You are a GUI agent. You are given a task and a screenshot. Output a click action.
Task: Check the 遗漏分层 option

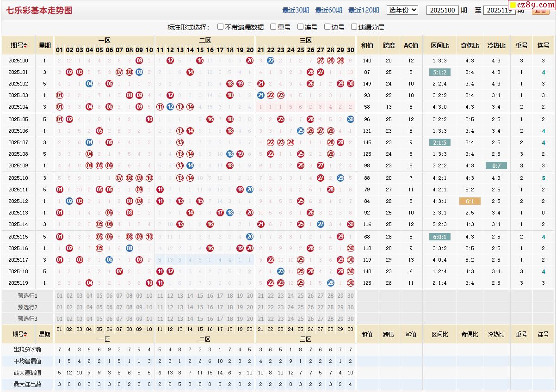[x=354, y=27]
